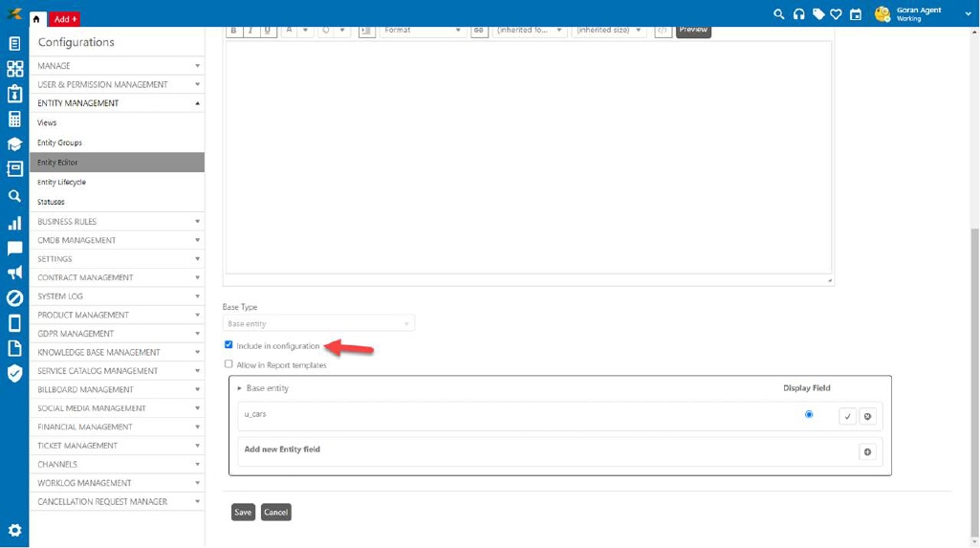The height and width of the screenshot is (548, 980).
Task: Open the Statuses menu item
Action: pyautogui.click(x=52, y=202)
